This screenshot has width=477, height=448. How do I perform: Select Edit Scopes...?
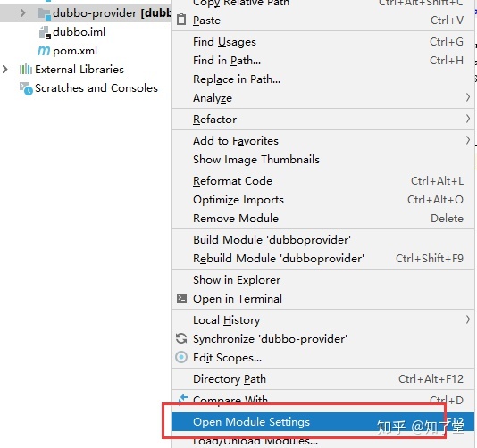[x=322, y=358]
